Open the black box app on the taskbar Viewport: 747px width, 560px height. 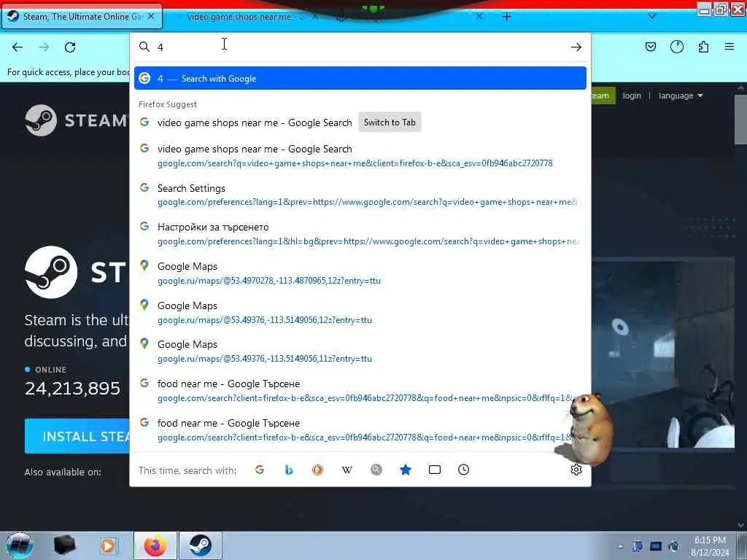(65, 545)
